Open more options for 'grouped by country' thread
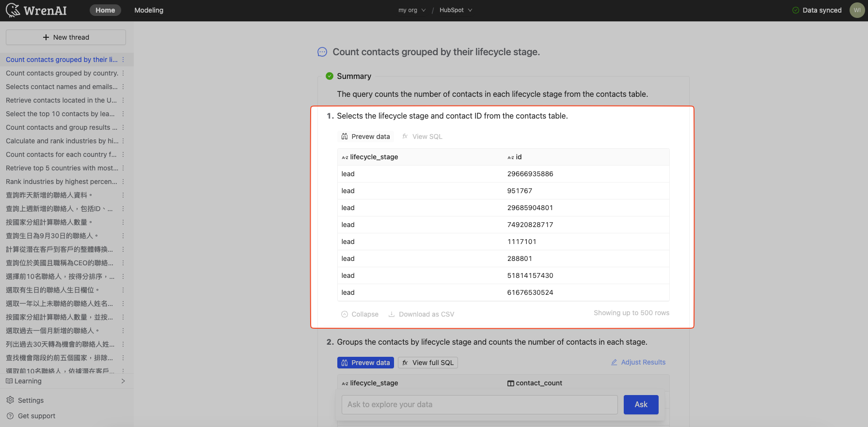 (x=123, y=73)
